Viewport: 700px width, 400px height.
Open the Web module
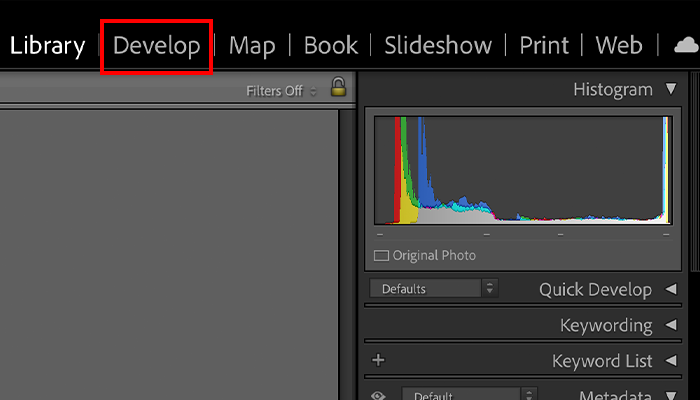pyautogui.click(x=619, y=46)
